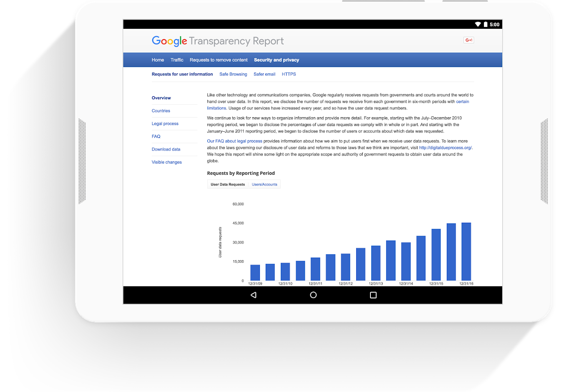Click the 'User data requests' axis title

click(x=220, y=242)
